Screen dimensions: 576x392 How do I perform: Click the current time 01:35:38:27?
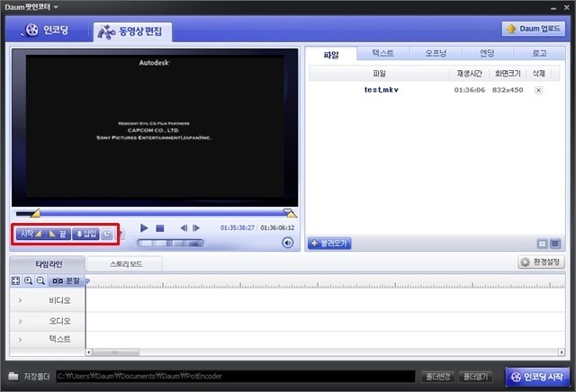[238, 228]
